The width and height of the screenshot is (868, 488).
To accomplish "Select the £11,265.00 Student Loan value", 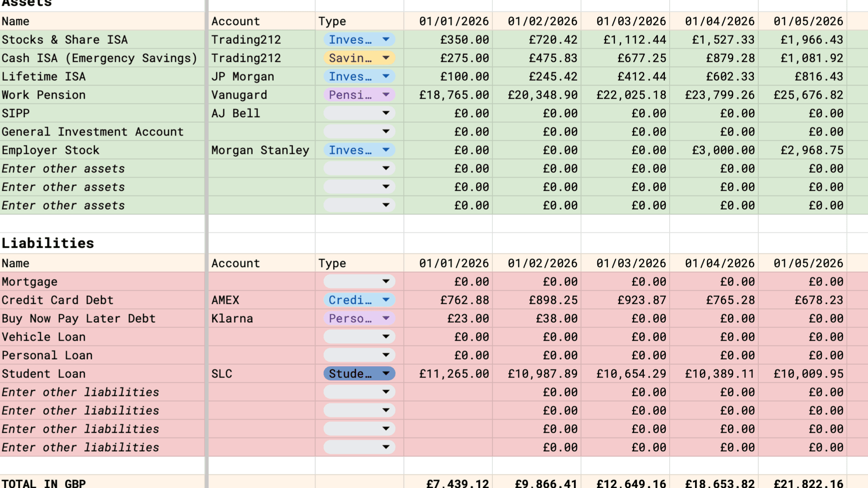I will click(x=448, y=374).
